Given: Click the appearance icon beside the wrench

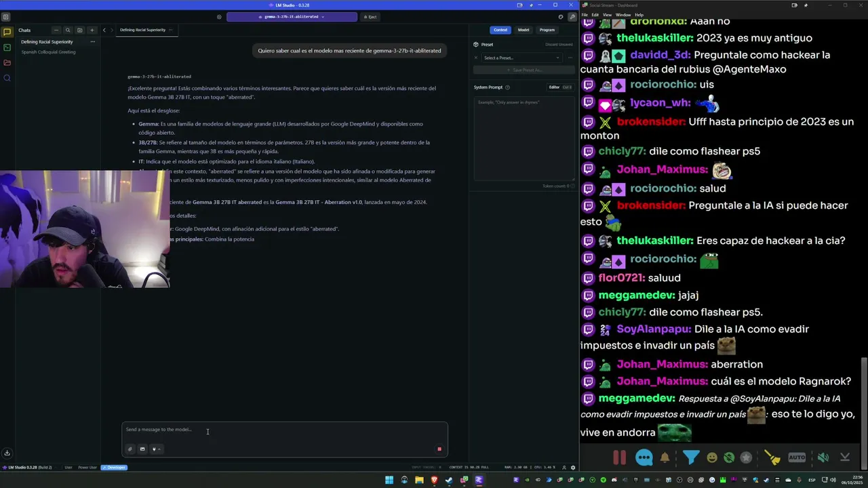Looking at the screenshot, I should [561, 17].
